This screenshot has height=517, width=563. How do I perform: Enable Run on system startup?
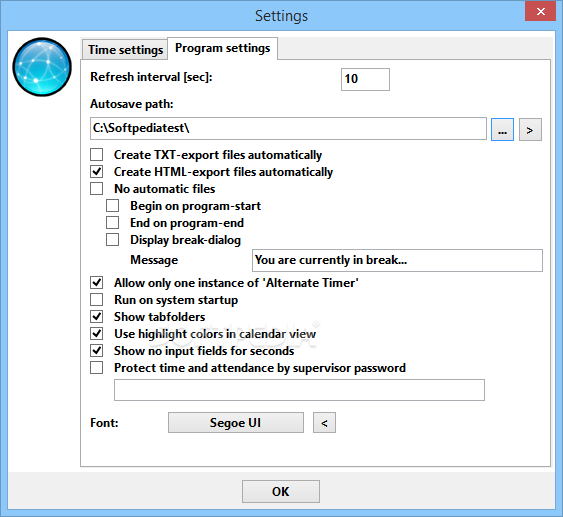point(97,299)
